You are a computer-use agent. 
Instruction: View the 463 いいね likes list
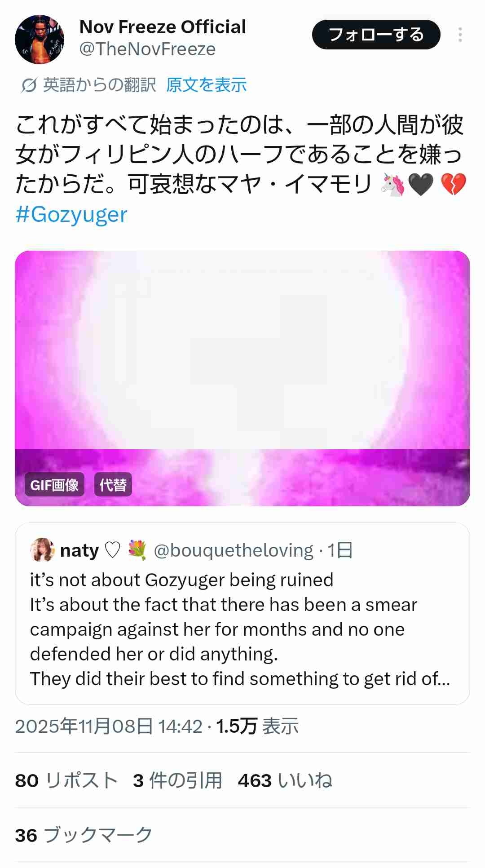click(x=285, y=780)
